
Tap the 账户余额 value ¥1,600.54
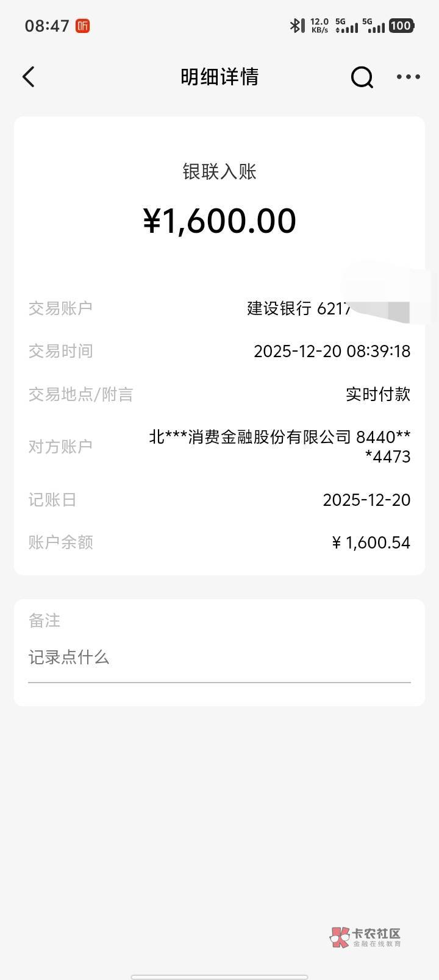[x=371, y=542]
